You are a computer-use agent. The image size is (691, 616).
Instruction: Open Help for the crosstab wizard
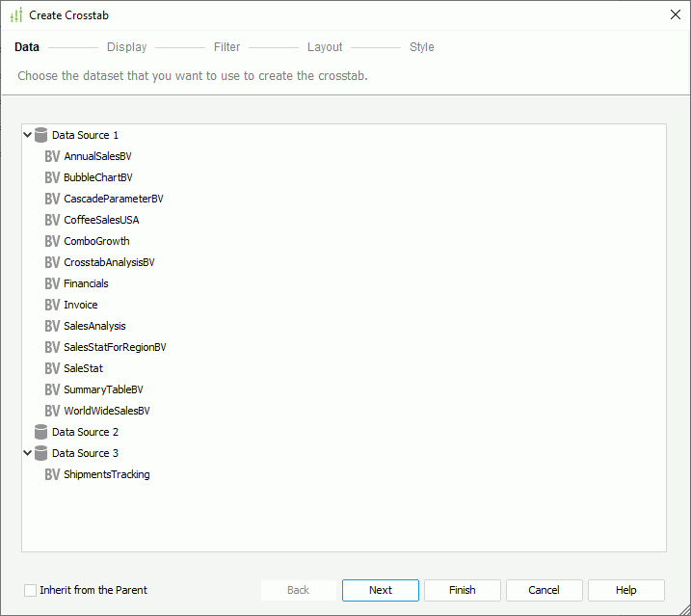tap(626, 590)
